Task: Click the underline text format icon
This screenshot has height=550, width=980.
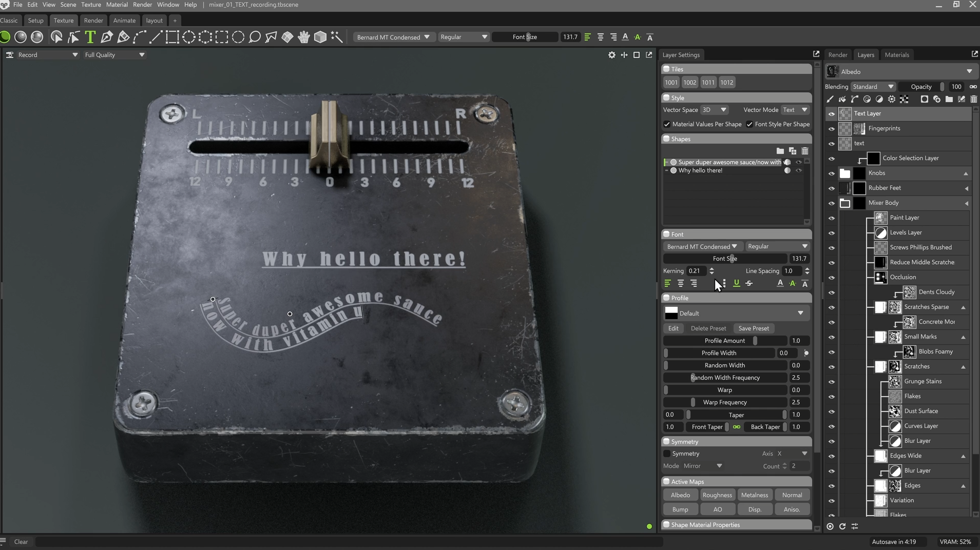Action: pos(736,283)
